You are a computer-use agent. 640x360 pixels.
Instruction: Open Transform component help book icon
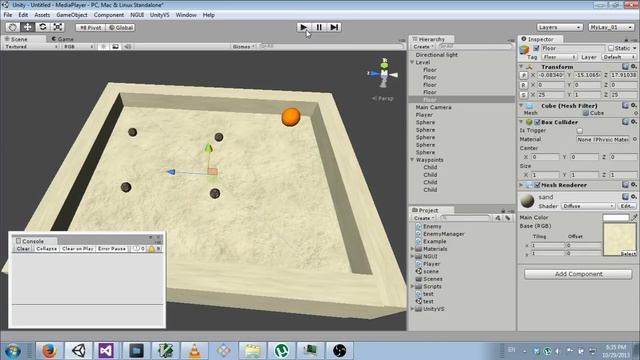(625, 67)
